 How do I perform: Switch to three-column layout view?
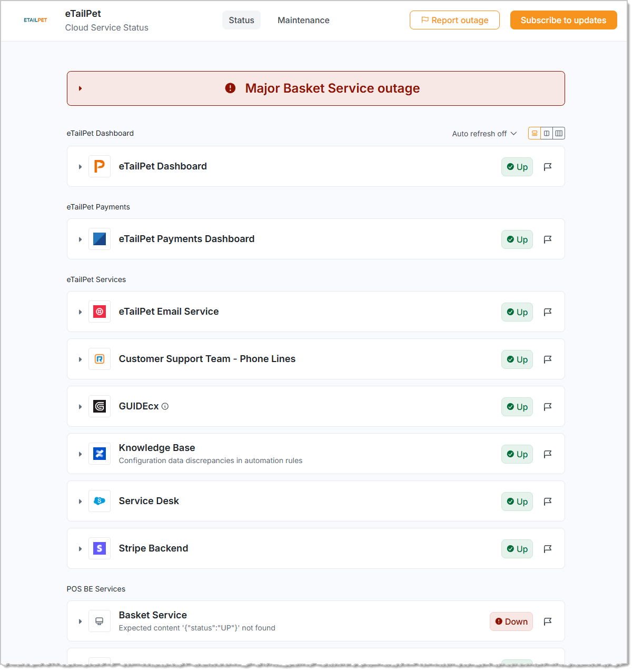559,133
